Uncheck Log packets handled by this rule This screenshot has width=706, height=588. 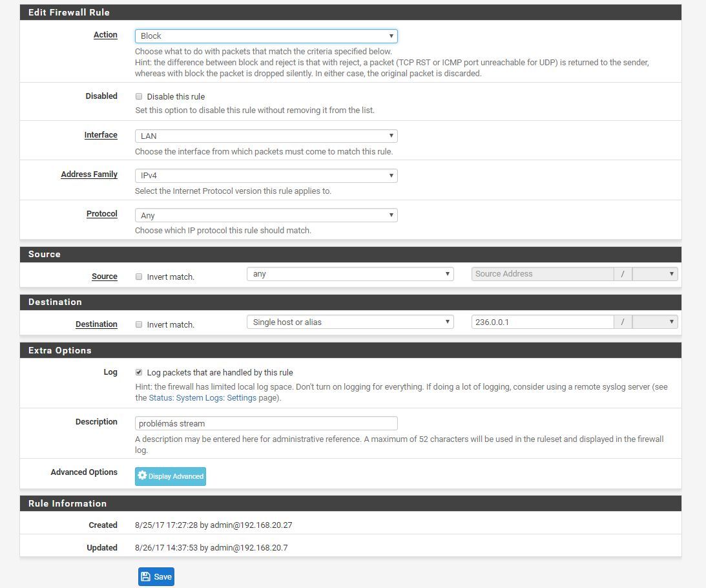[x=139, y=372]
